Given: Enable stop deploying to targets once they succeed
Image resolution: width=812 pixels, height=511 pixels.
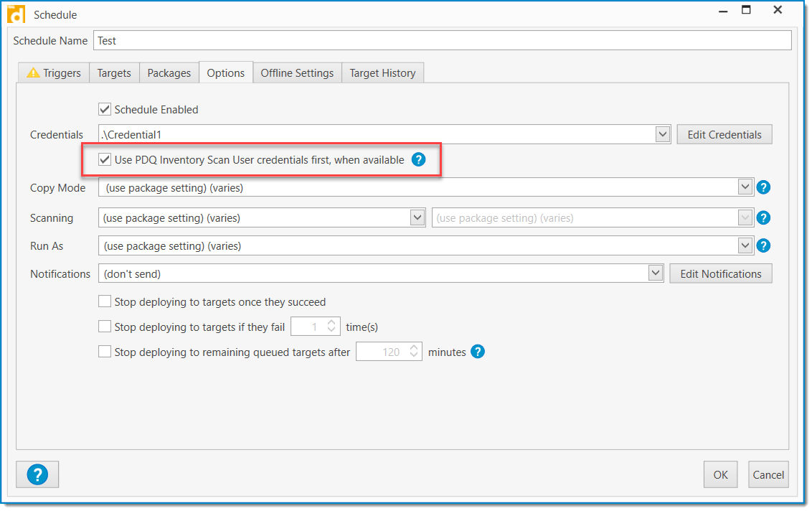Looking at the screenshot, I should click(x=105, y=301).
